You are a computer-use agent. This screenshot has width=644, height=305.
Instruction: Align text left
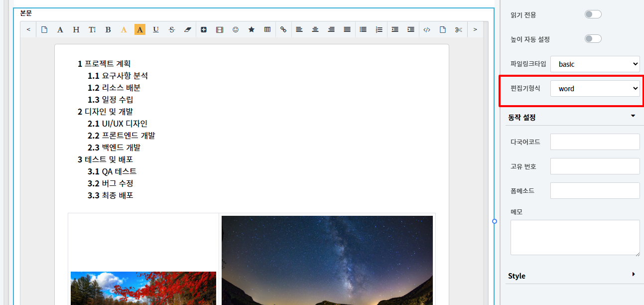pos(299,30)
